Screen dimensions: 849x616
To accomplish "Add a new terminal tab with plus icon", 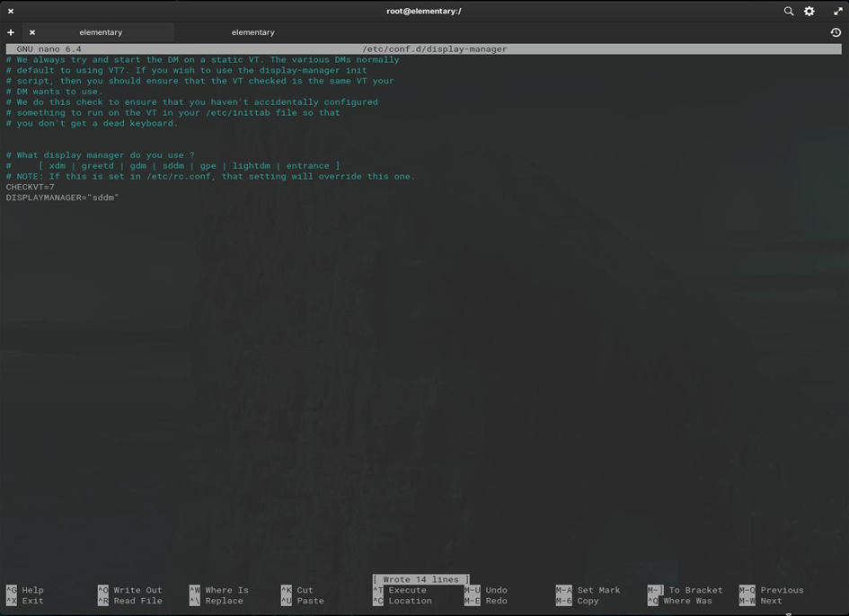I will [11, 32].
